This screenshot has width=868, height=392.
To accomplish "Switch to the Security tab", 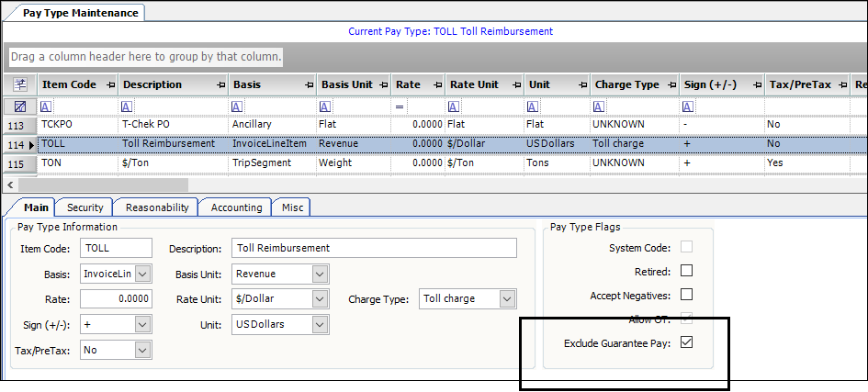I will pos(85,207).
